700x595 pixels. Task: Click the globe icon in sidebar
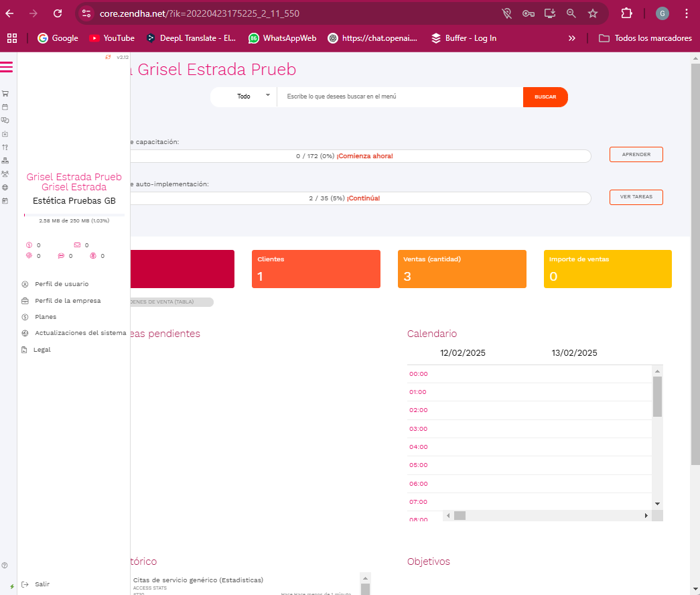[x=5, y=188]
